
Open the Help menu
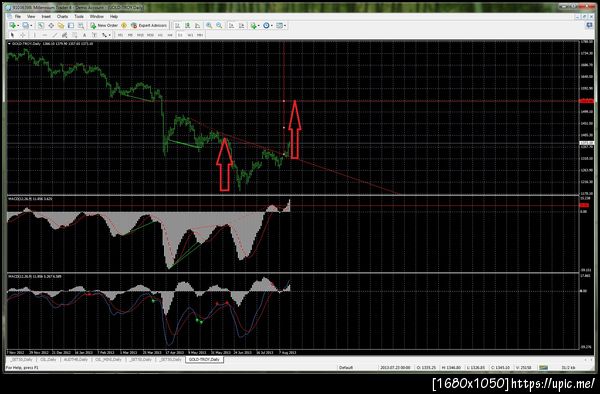(114, 16)
